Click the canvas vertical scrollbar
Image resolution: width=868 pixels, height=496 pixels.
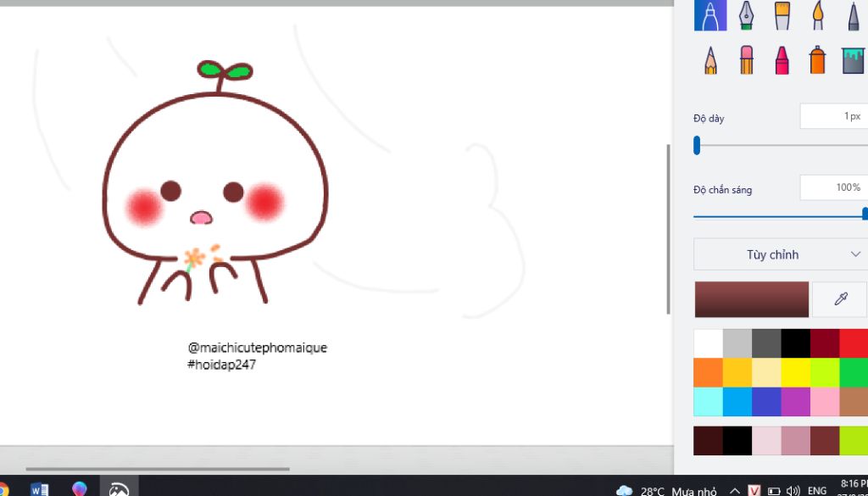coord(669,229)
